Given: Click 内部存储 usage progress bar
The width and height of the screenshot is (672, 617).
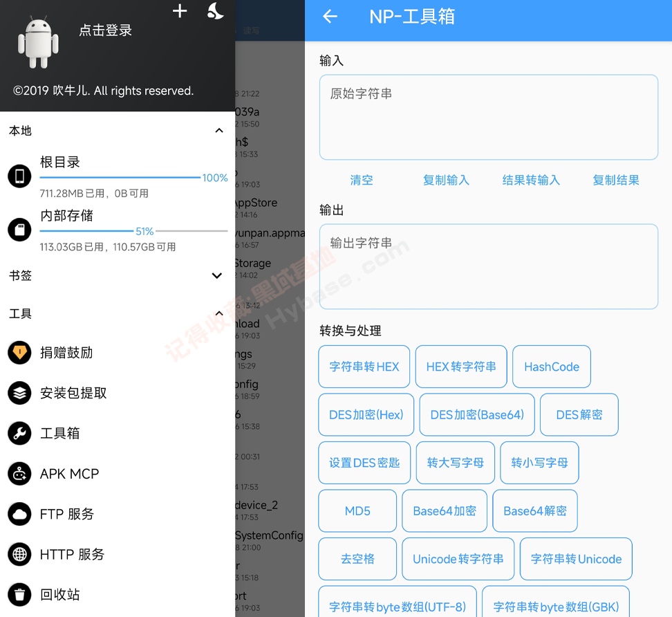Looking at the screenshot, I should 133,231.
